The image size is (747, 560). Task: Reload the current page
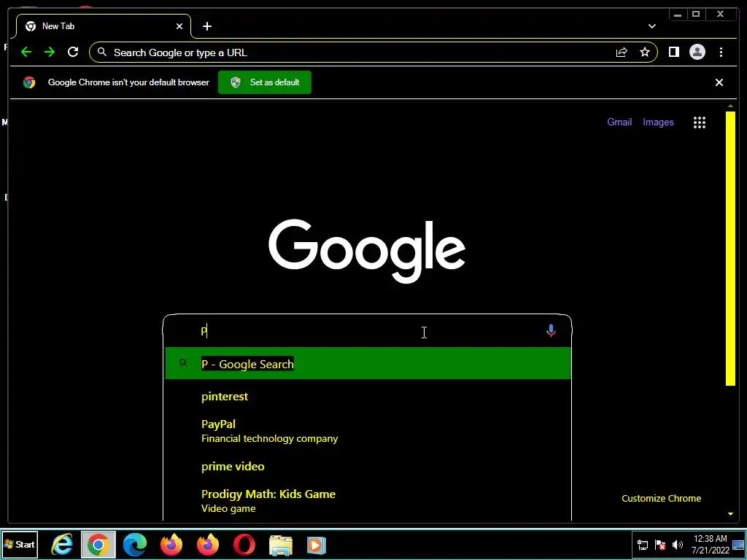click(x=73, y=52)
